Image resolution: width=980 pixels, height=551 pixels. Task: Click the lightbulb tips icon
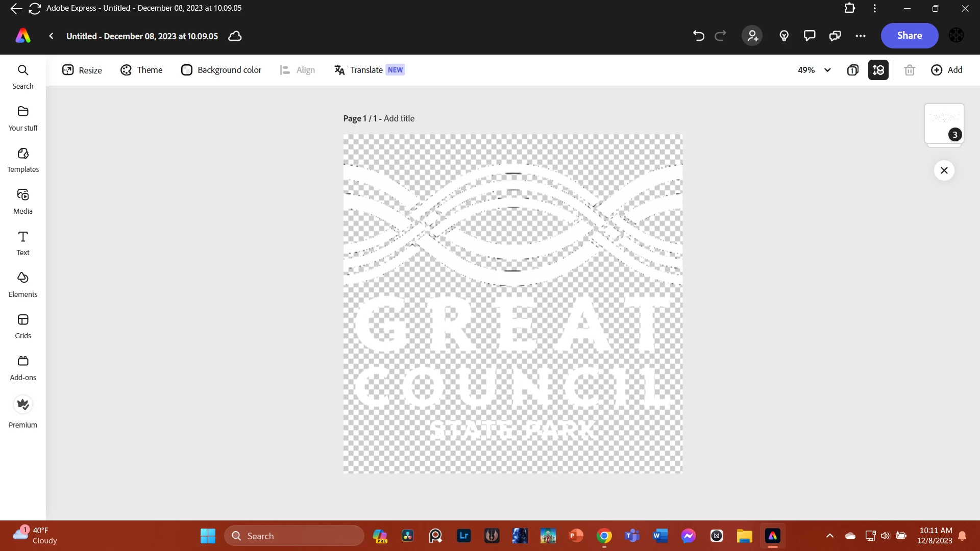coord(784,36)
